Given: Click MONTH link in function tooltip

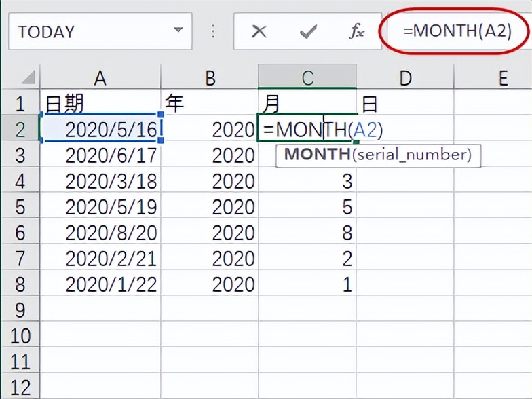Looking at the screenshot, I should point(317,155).
